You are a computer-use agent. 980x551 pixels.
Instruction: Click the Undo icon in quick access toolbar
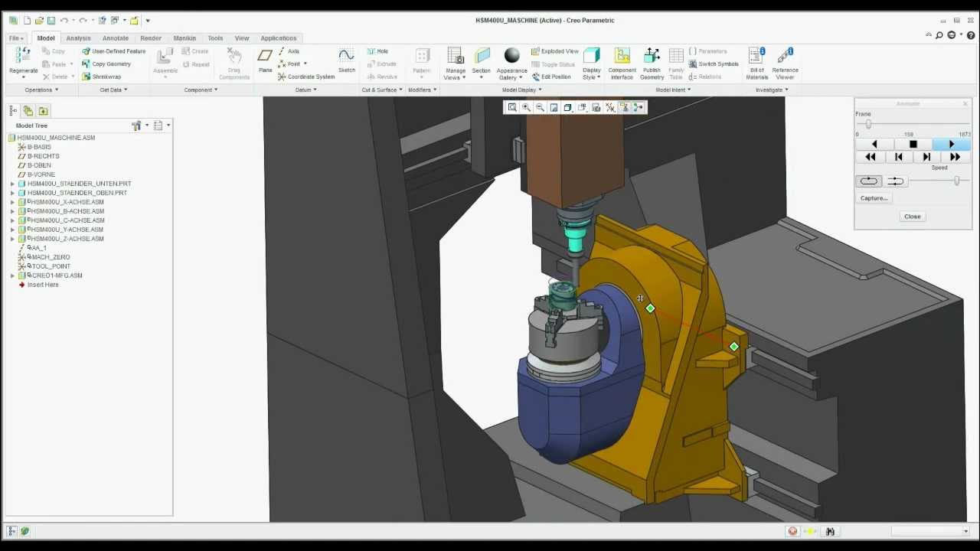tap(64, 21)
